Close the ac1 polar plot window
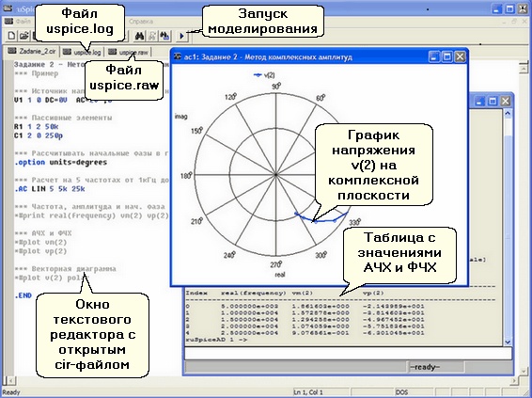 coord(460,56)
